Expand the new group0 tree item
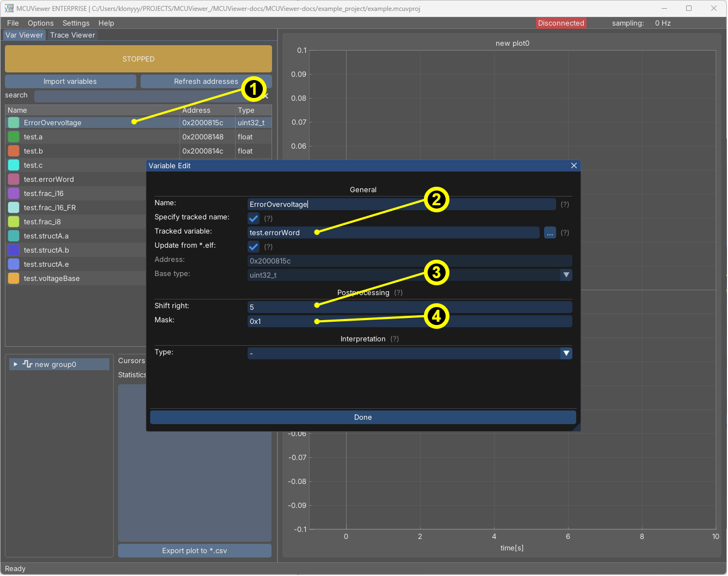728x576 pixels. (x=16, y=365)
